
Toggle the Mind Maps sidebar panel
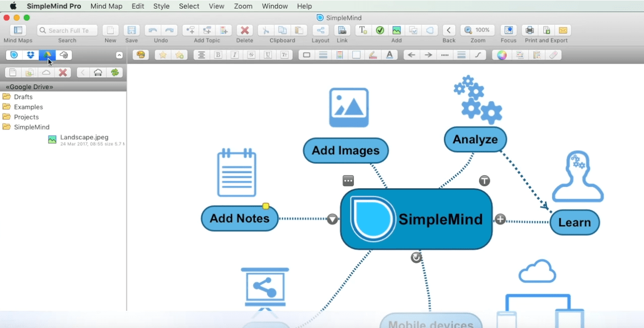coord(18,30)
